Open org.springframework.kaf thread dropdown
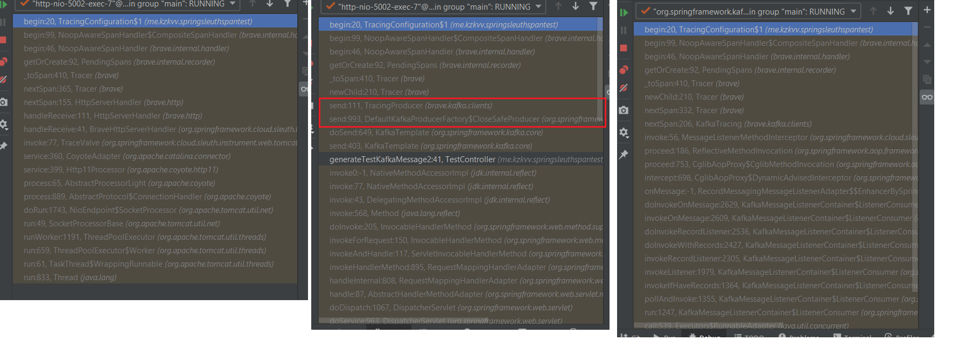Screen dimensions: 980x347 pyautogui.click(x=748, y=11)
